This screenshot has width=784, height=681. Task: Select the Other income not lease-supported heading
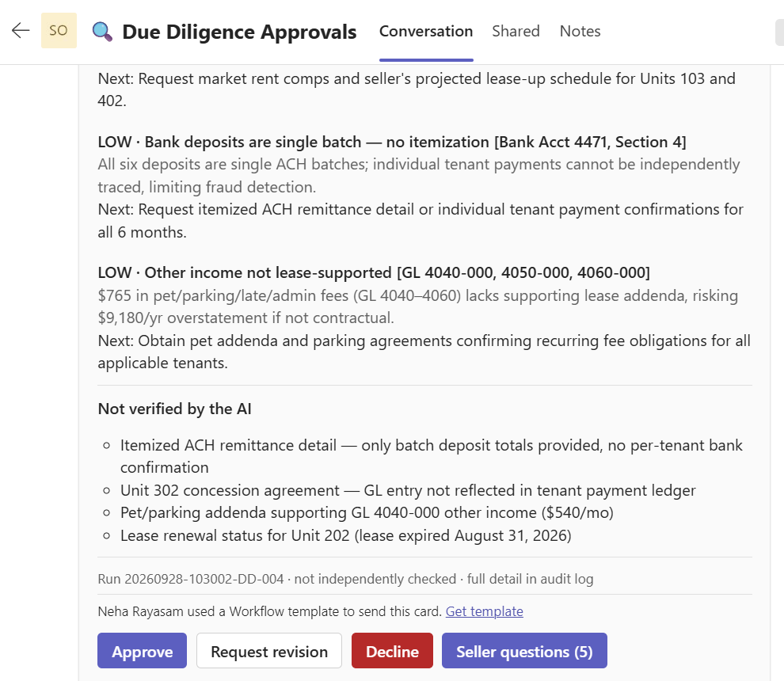coord(374,272)
